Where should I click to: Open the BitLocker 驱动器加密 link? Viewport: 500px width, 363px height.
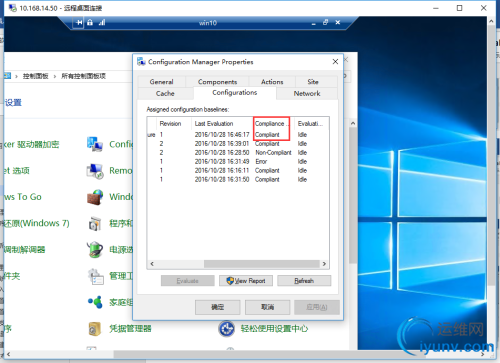32,144
